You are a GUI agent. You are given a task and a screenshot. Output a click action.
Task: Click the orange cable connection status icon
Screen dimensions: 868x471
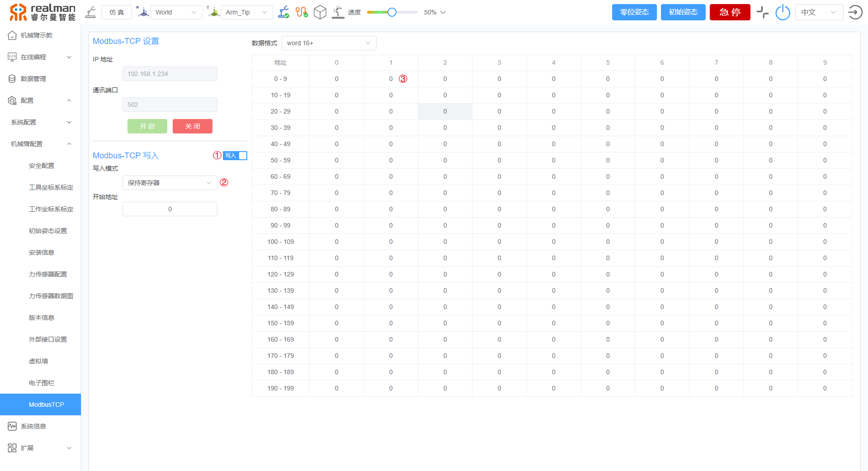pyautogui.click(x=302, y=12)
